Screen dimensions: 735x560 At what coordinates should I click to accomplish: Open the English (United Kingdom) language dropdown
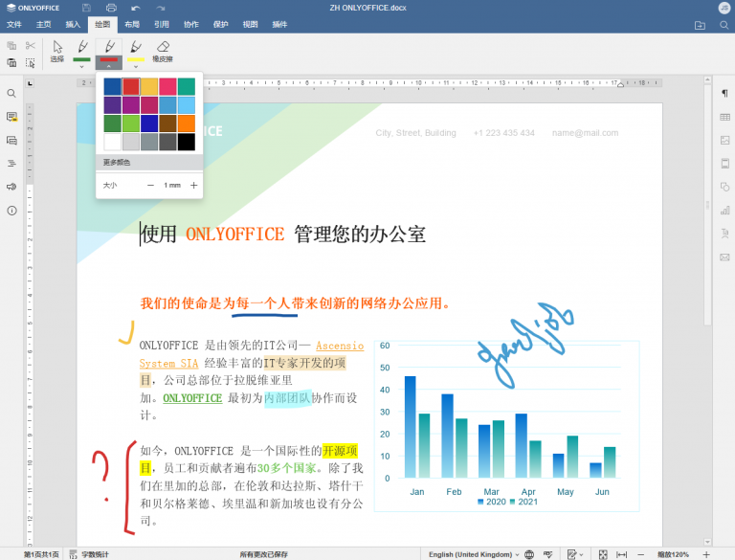474,554
